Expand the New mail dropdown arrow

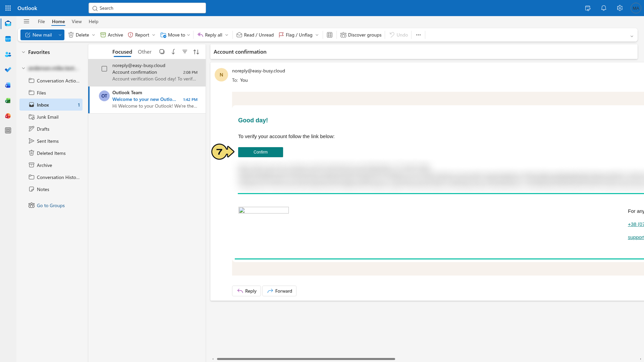(60, 35)
